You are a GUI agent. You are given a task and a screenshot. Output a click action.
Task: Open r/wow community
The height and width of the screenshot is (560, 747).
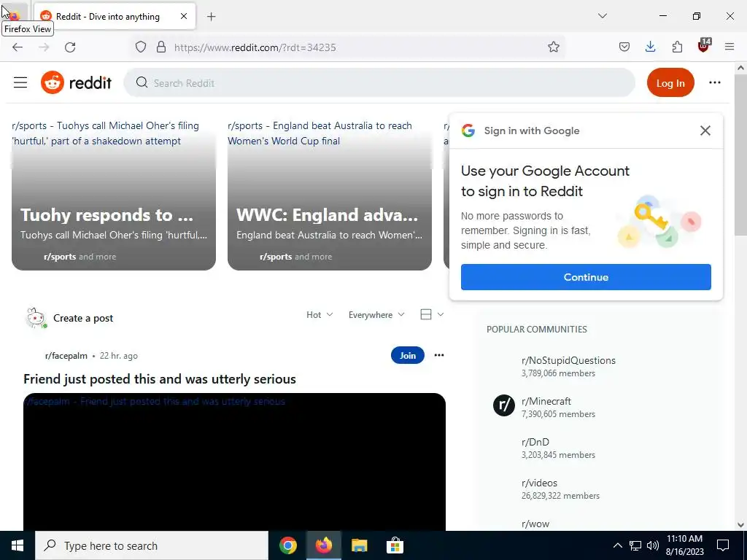tap(535, 524)
